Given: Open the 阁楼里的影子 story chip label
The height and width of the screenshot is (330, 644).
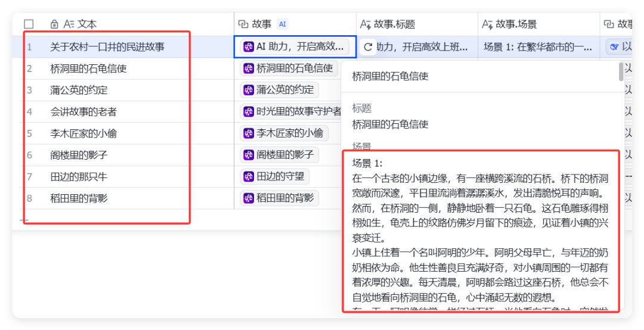Looking at the screenshot, I should tap(285, 155).
